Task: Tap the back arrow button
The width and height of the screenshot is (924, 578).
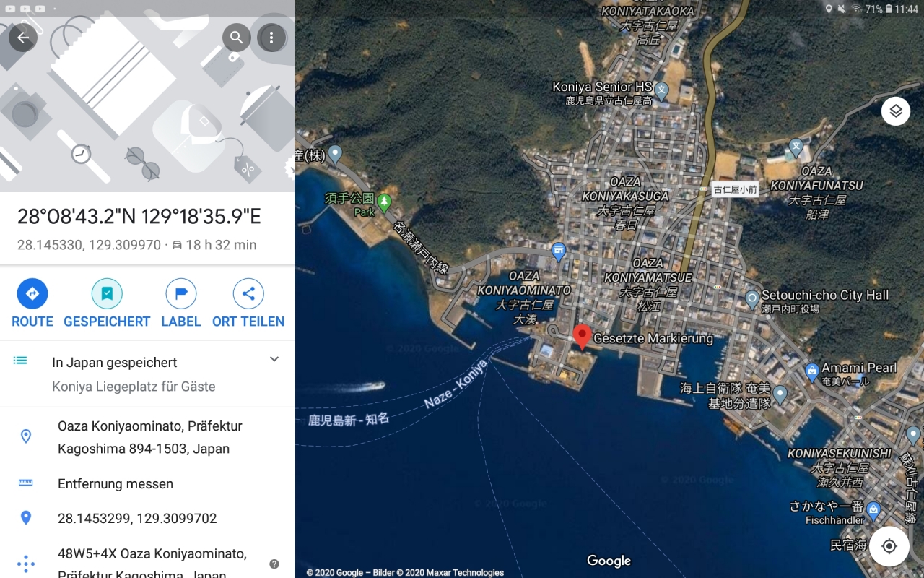Action: tap(23, 38)
